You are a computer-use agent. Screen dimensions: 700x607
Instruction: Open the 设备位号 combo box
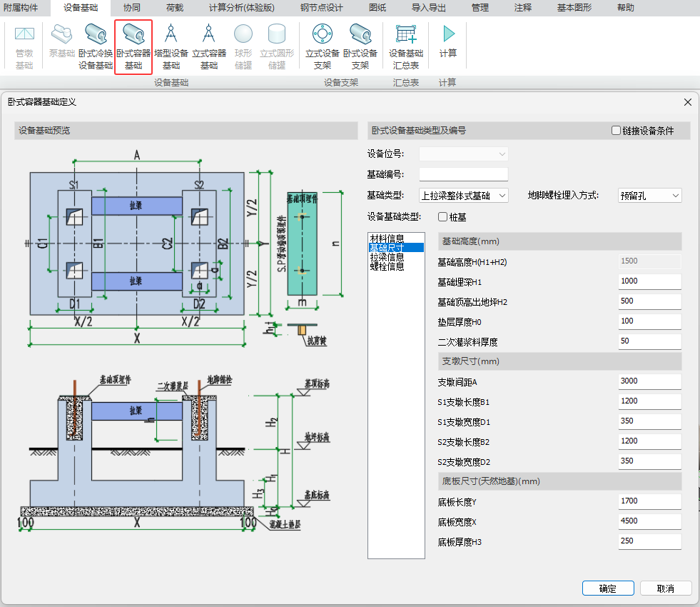[464, 154]
